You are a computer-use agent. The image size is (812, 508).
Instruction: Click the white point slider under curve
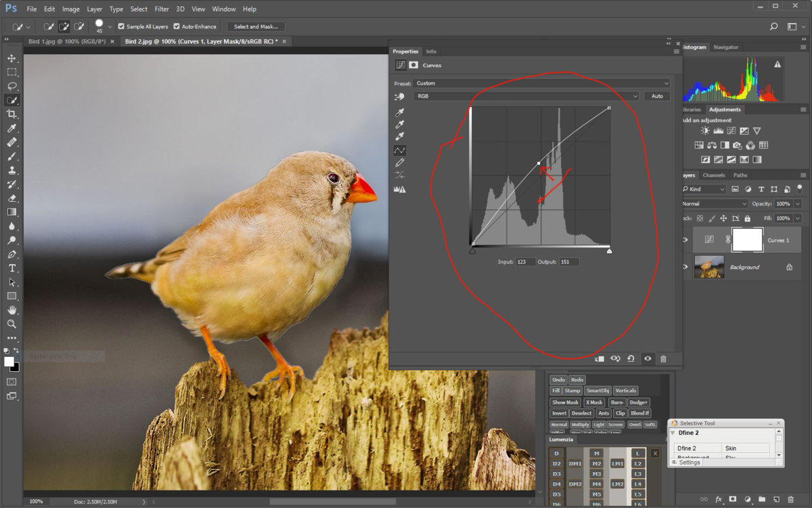pos(610,251)
